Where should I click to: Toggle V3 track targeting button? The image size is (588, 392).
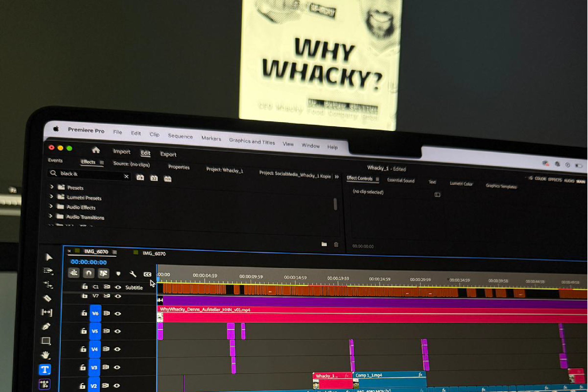pos(94,367)
